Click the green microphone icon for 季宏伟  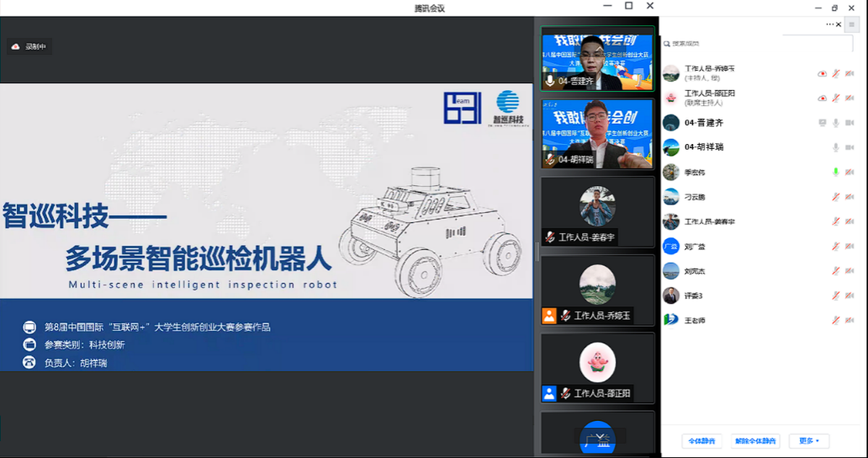(835, 172)
